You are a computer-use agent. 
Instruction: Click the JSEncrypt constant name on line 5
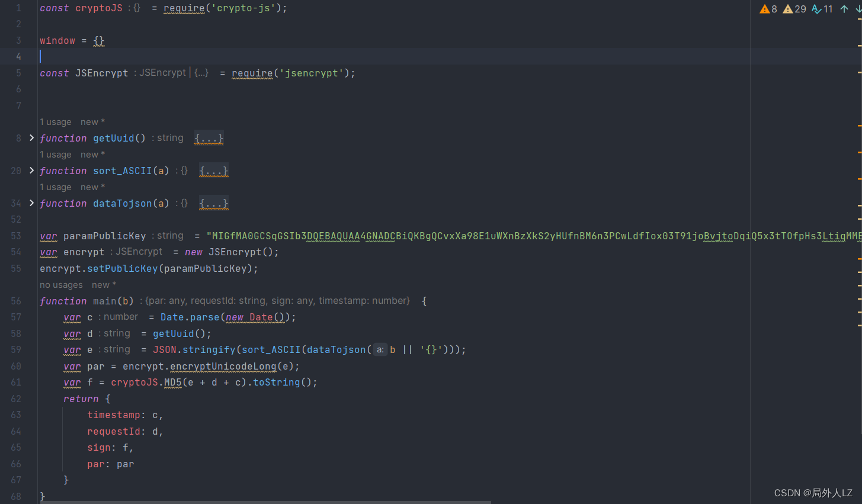pos(101,73)
